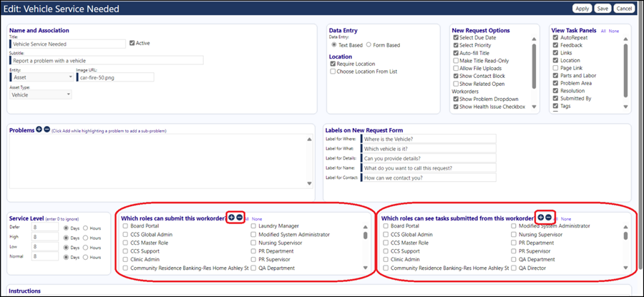Click the Save button
Viewport: 644px width, 297px height.
(603, 9)
